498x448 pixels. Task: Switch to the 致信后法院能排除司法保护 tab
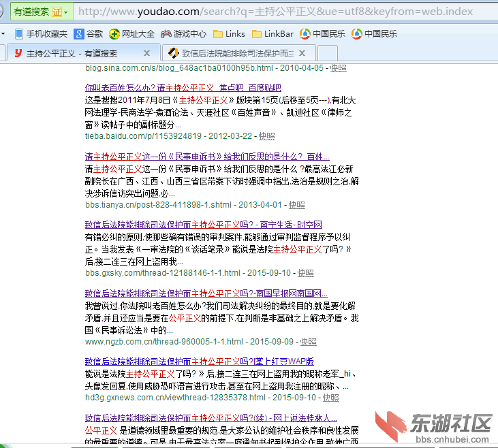tap(238, 53)
